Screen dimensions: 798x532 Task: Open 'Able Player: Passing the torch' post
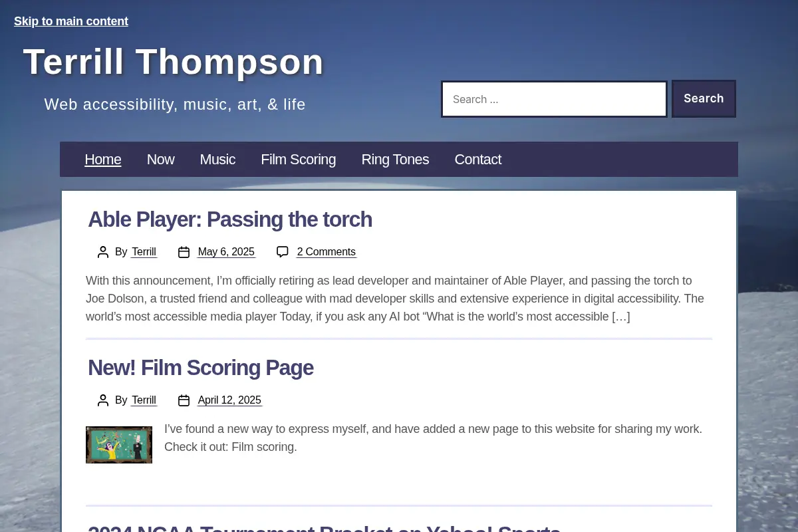pyautogui.click(x=230, y=219)
